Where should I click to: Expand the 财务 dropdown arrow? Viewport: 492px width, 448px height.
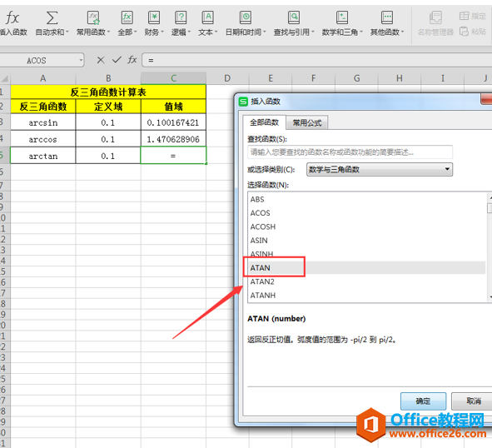(162, 32)
